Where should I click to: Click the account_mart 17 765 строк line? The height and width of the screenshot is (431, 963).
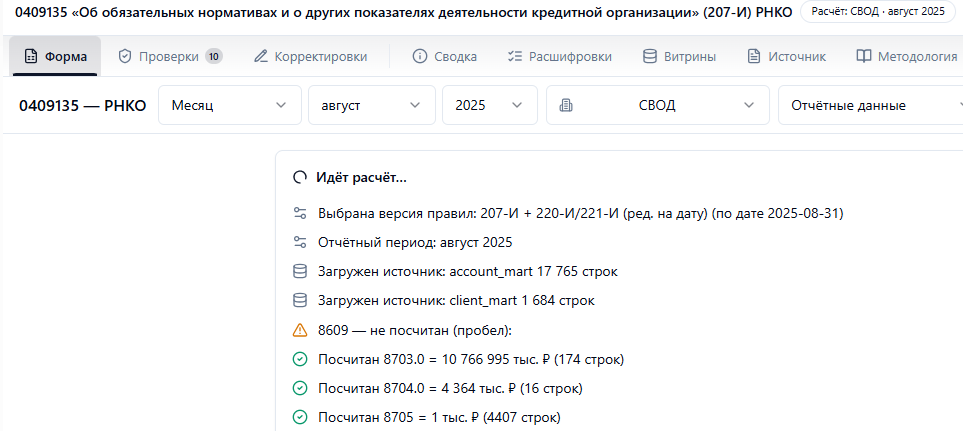(468, 271)
